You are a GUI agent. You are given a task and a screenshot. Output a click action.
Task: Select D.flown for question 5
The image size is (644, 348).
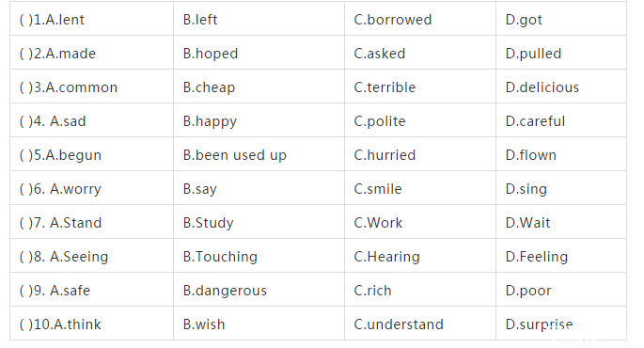[530, 155]
